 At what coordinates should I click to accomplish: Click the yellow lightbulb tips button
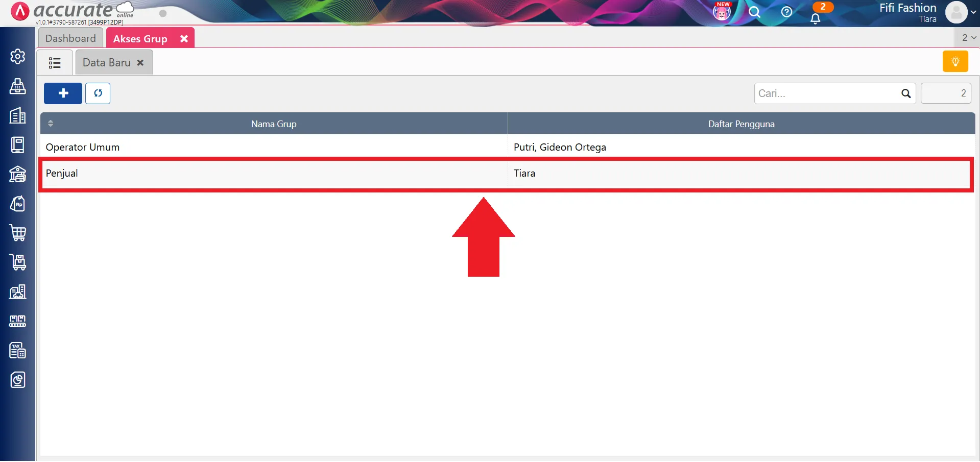coord(955,62)
